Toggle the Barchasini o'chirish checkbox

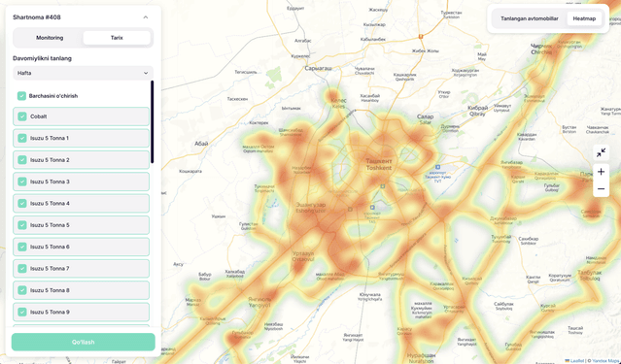click(21, 96)
